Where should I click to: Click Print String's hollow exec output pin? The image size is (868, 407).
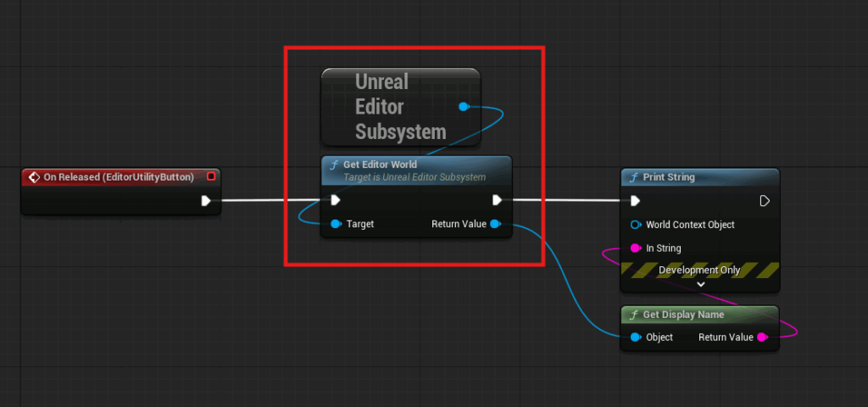point(765,201)
